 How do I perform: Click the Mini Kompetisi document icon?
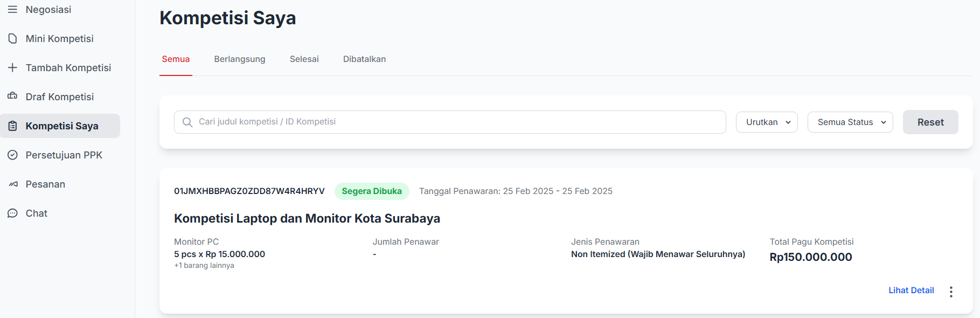12,39
